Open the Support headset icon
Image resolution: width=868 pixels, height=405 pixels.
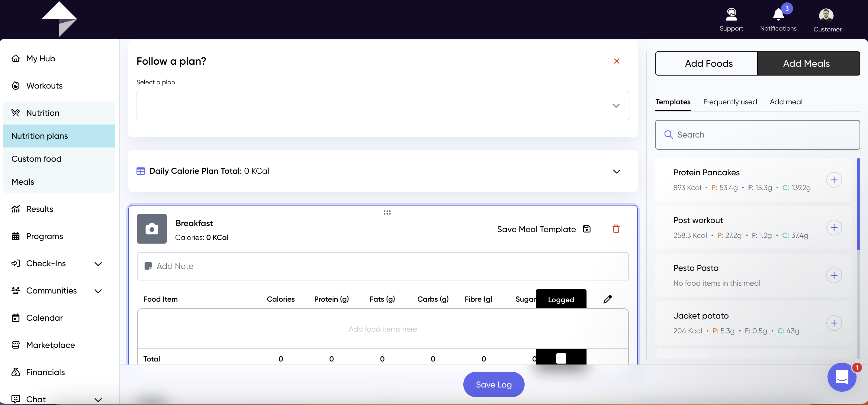click(731, 14)
